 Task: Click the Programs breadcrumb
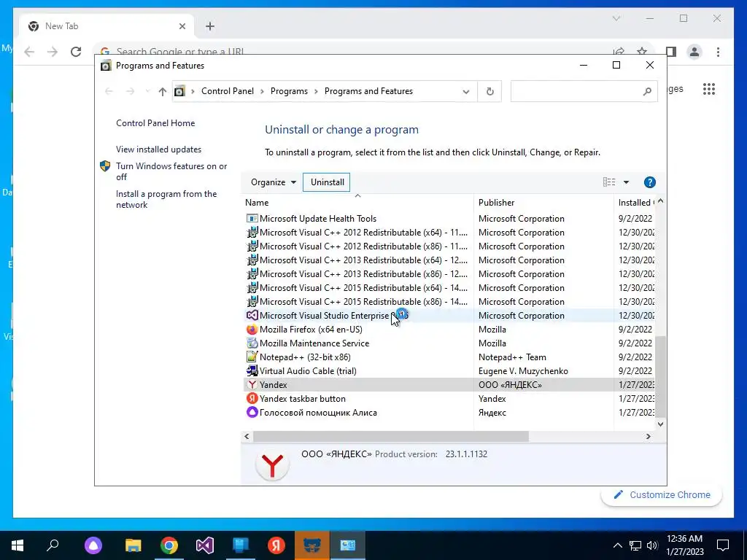(x=289, y=91)
